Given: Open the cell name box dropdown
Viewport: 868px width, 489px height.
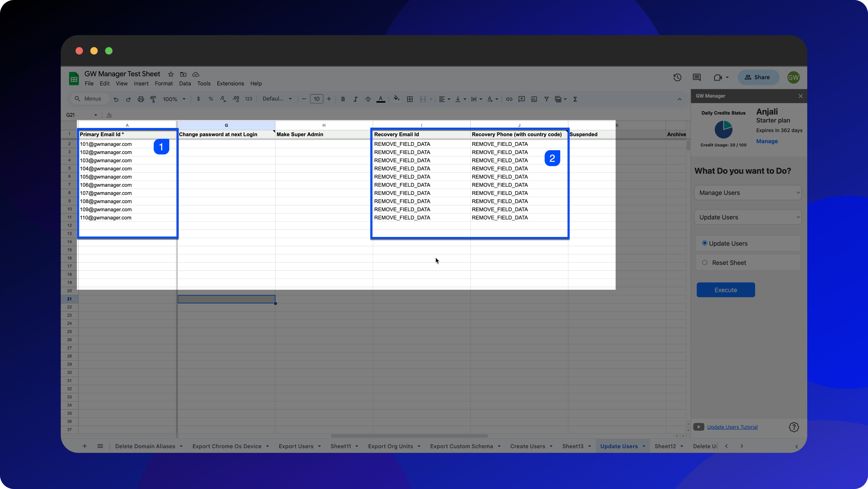Looking at the screenshot, I should (x=96, y=115).
